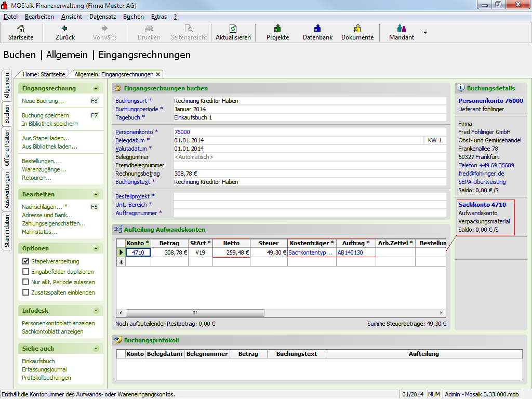Switch to the Offene Posten side tab
This screenshot has height=399, width=532.
click(x=7, y=148)
